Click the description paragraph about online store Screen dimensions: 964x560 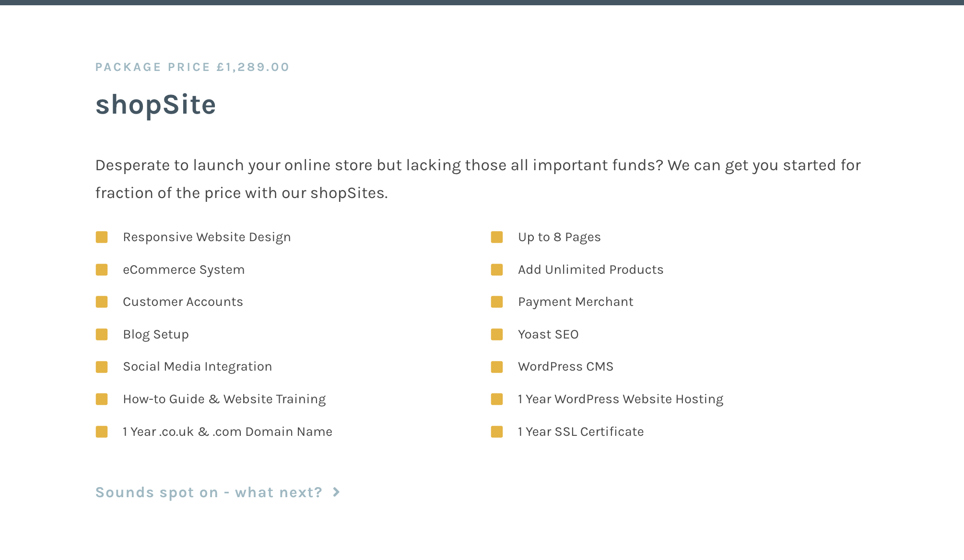(x=478, y=179)
